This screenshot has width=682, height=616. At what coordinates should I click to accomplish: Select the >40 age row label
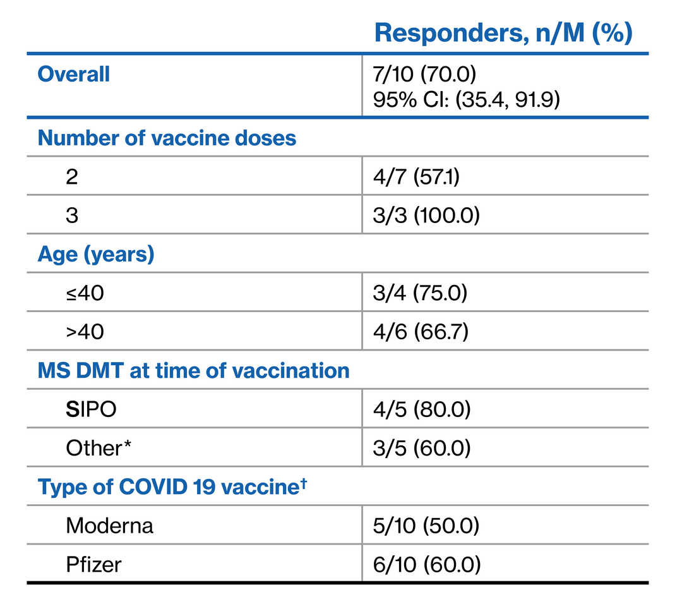point(85,331)
